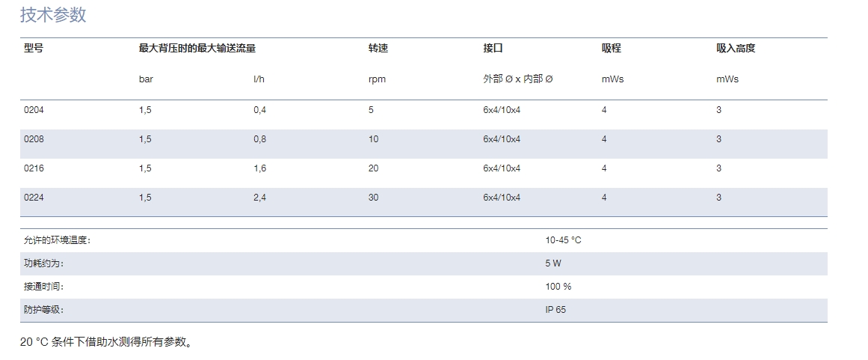The height and width of the screenshot is (360, 868).
Task: Click the 20 °C measurement footnote text
Action: coord(106,342)
